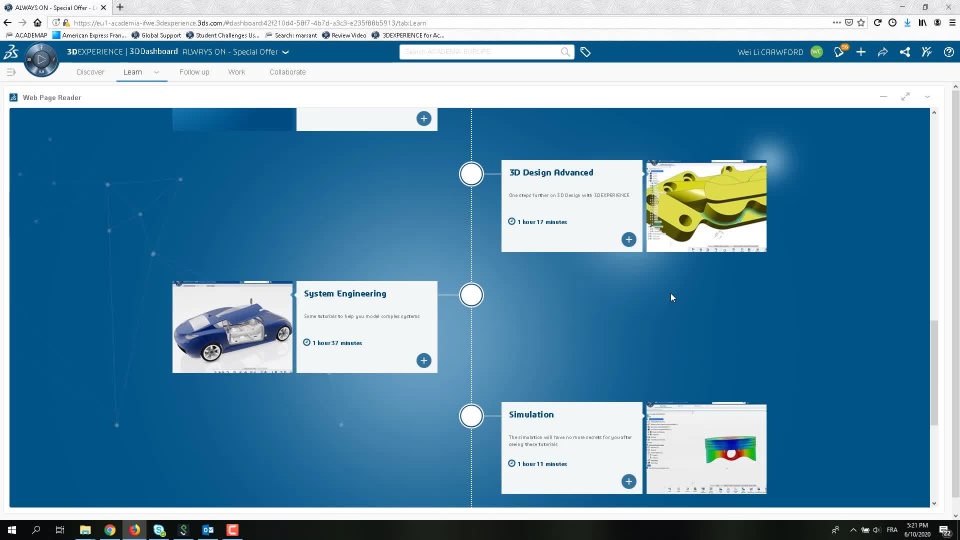Open the tools icon next to help
Viewport: 960px width, 540px height.
(x=926, y=52)
